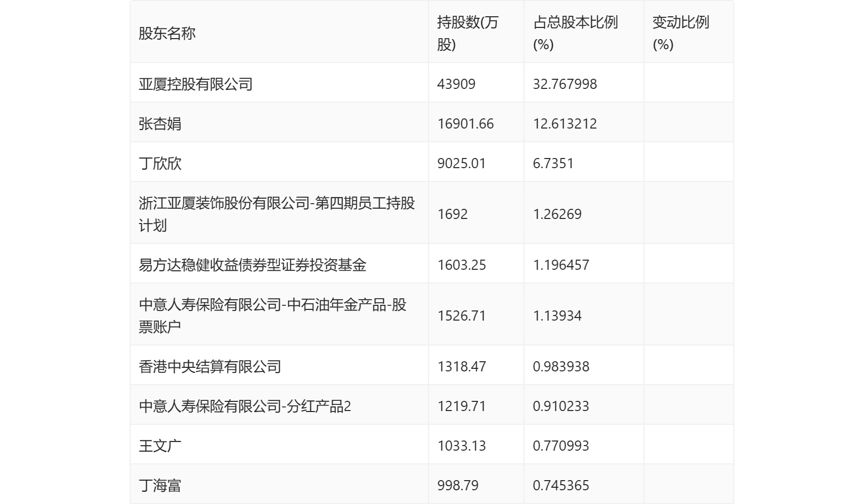Select shares value 1692
The width and height of the screenshot is (864, 504).
point(452,214)
